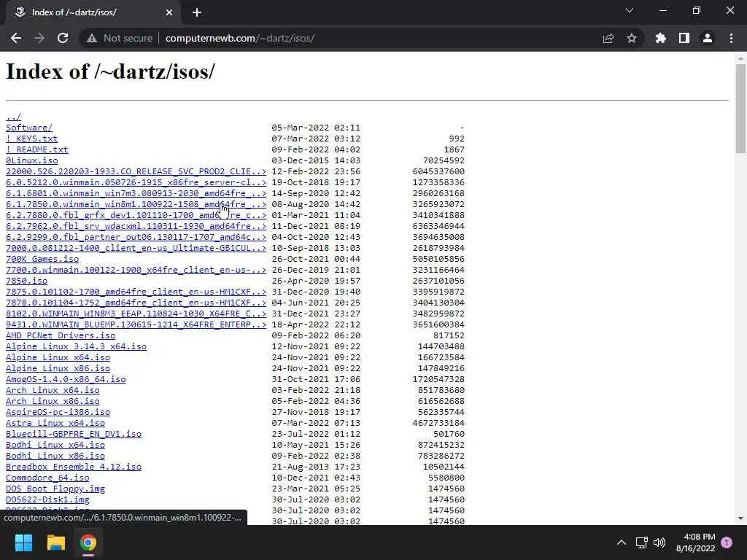Share this page using share icon
This screenshot has height=560, width=747.
[608, 38]
